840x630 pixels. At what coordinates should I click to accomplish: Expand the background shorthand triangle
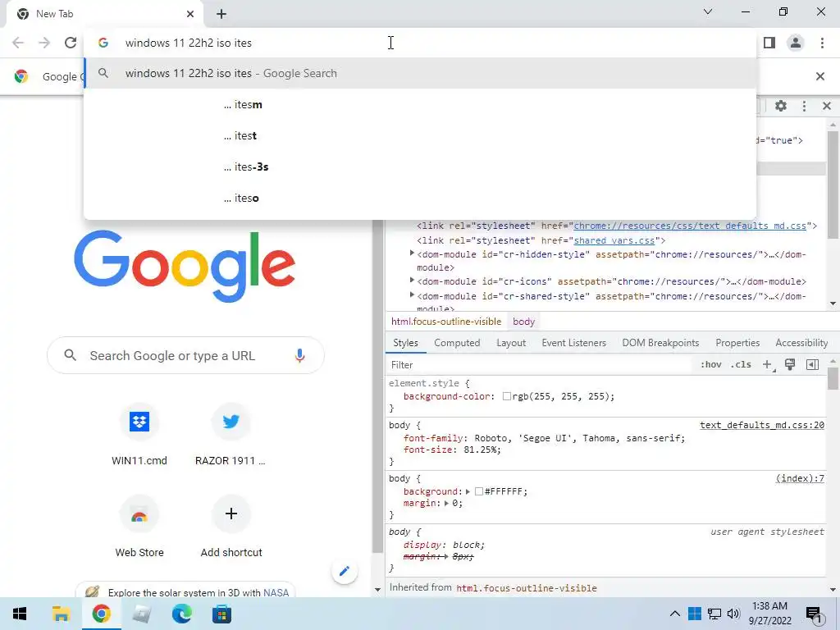468,491
